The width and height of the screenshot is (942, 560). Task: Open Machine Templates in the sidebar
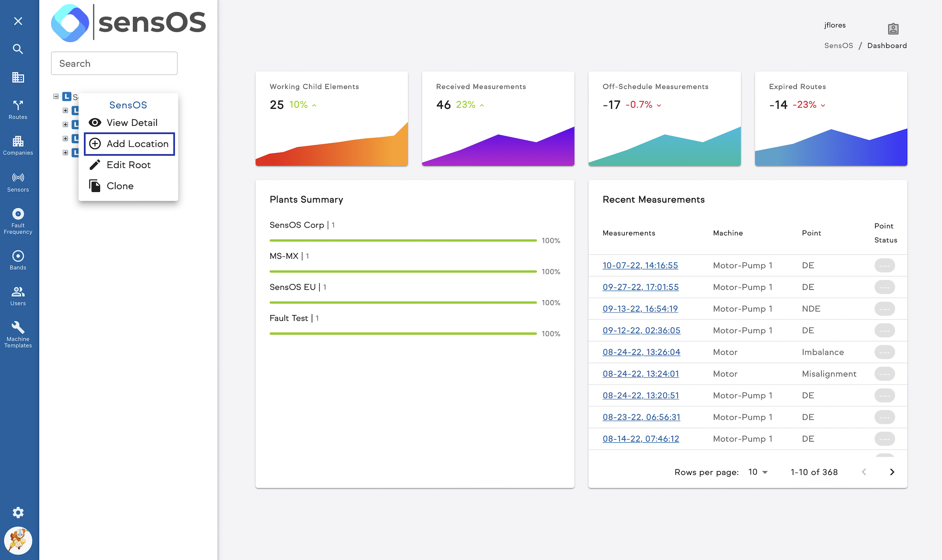18,335
